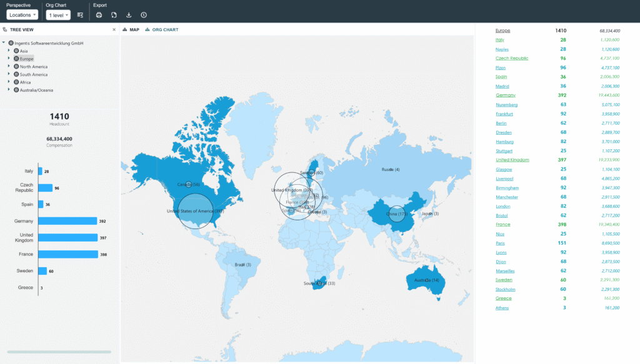Click the print export icon

(99, 15)
